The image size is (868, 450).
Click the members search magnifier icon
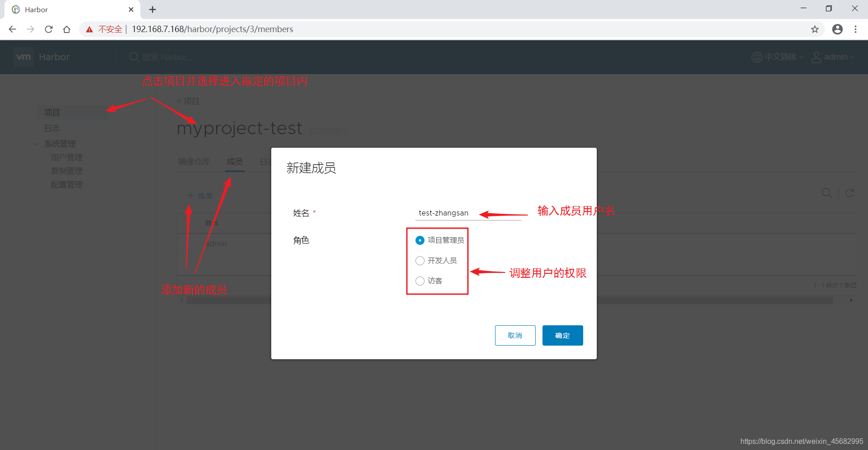click(826, 193)
